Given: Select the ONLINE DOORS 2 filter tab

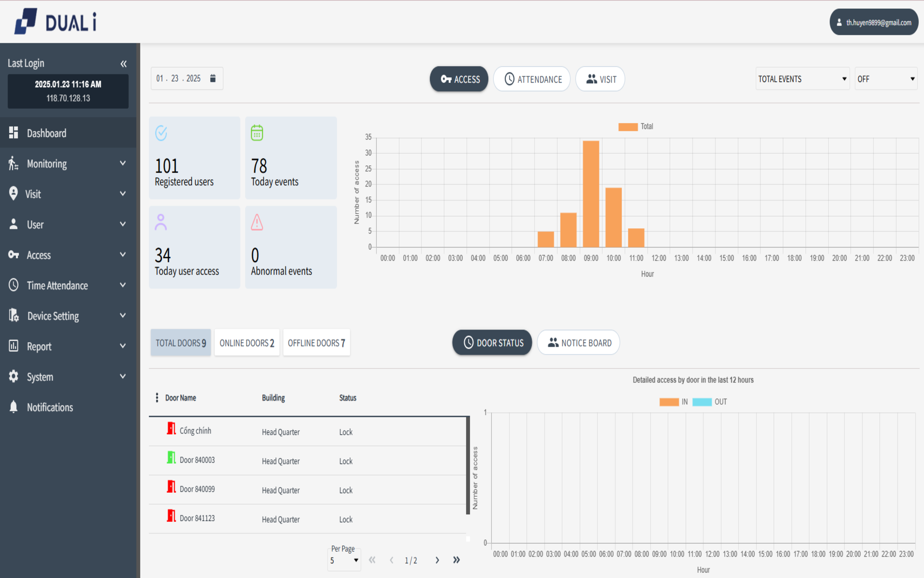Looking at the screenshot, I should pyautogui.click(x=247, y=342).
